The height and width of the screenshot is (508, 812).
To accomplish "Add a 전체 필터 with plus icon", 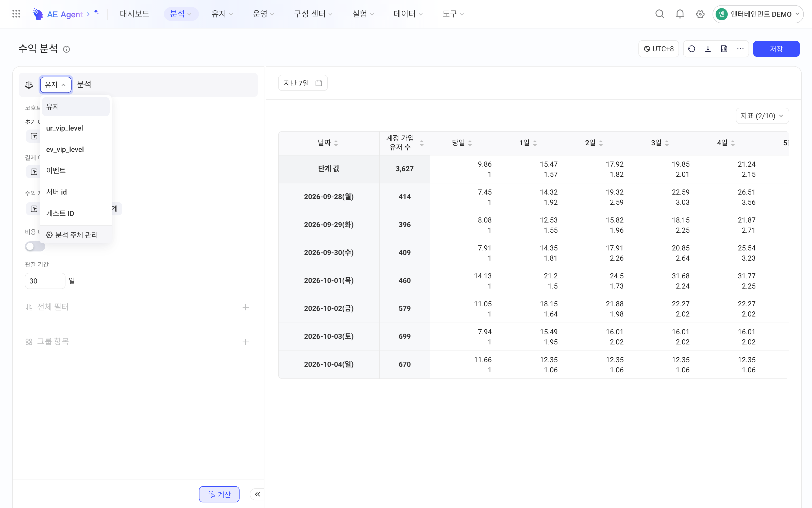I will (x=246, y=307).
